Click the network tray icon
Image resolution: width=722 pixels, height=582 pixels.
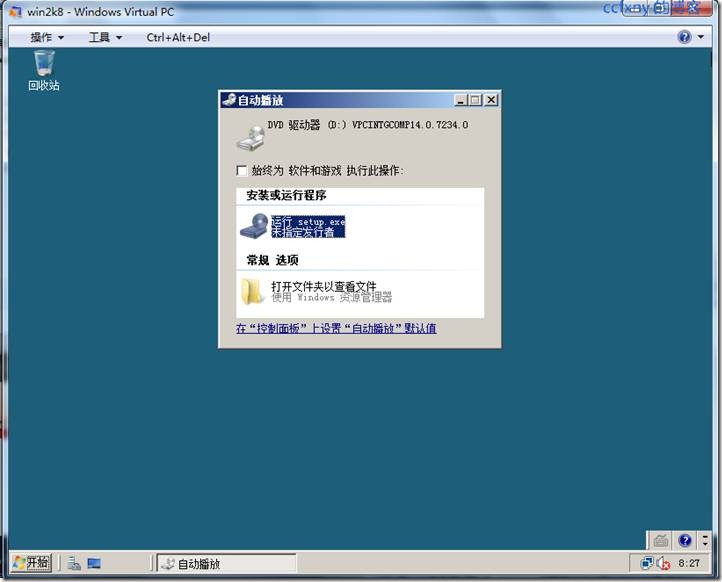click(646, 563)
